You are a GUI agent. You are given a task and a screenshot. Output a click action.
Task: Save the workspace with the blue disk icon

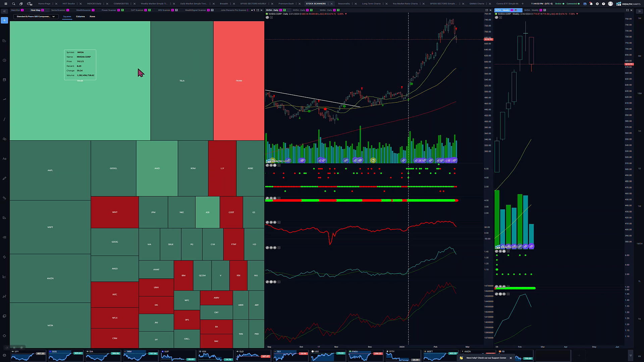[585, 4]
